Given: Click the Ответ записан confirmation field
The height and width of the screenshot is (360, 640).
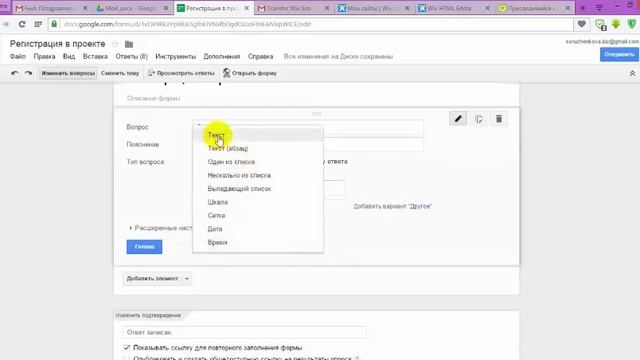Looking at the screenshot, I should click(x=244, y=332).
